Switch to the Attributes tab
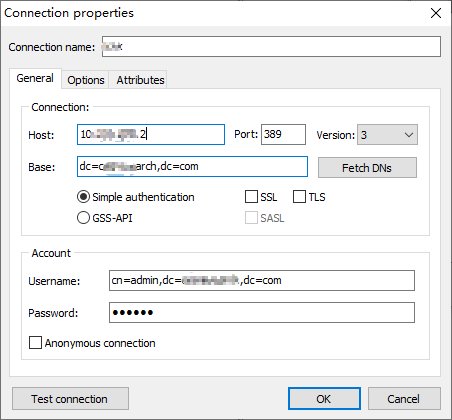 point(140,80)
